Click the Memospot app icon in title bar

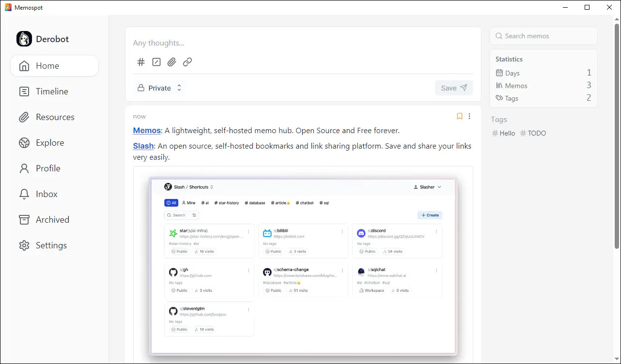point(8,7)
